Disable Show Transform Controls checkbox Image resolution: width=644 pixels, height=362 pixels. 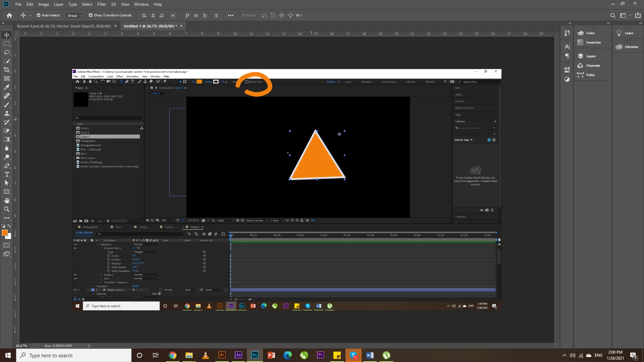click(x=91, y=15)
